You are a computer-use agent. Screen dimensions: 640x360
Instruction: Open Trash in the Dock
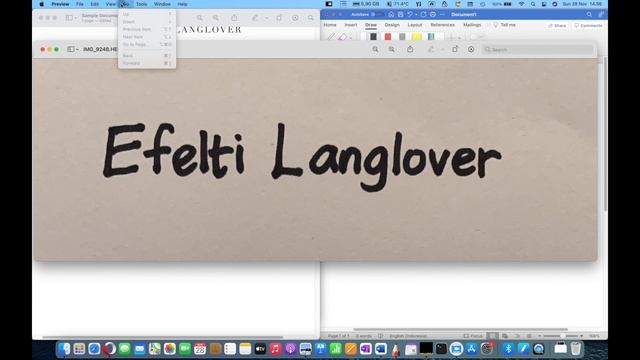pyautogui.click(x=576, y=349)
